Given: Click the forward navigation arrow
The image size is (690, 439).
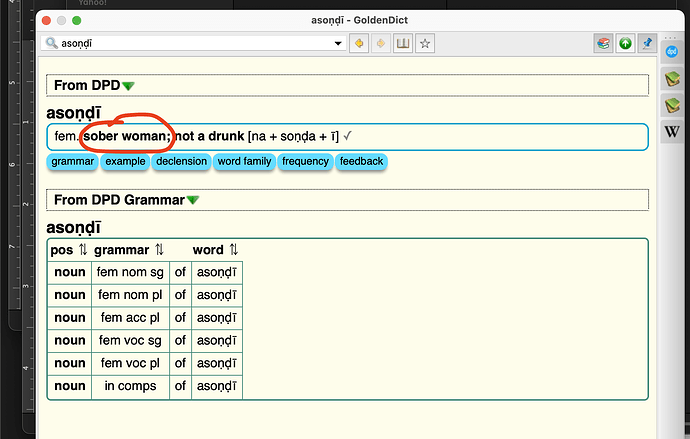Looking at the screenshot, I should point(380,44).
